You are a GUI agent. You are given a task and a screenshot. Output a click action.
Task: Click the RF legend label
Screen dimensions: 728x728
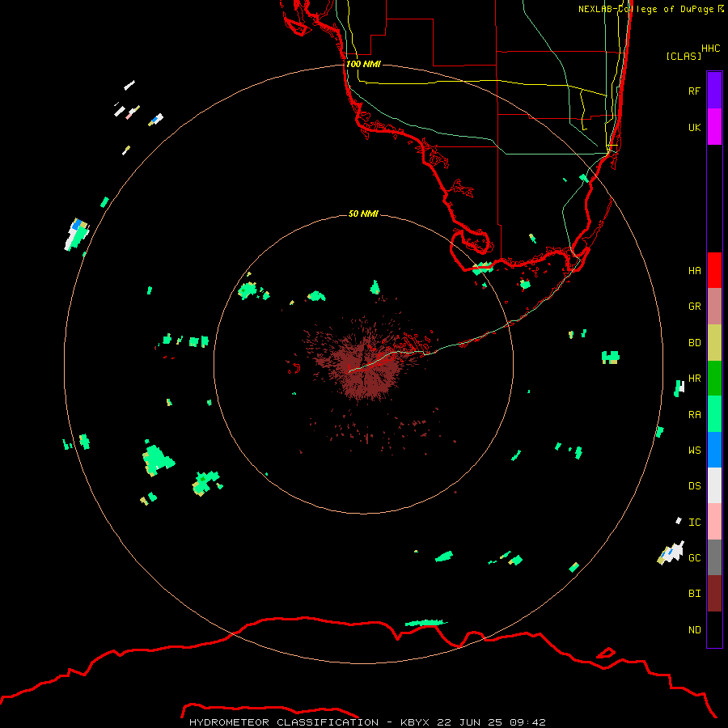(x=694, y=91)
